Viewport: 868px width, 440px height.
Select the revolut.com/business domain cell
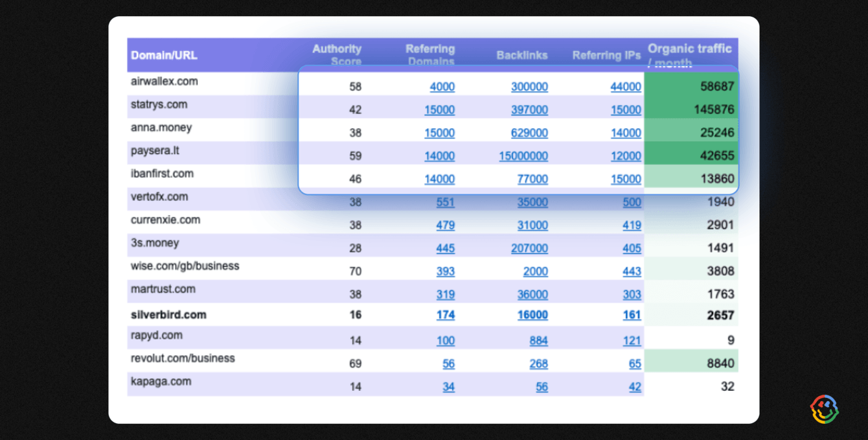tap(183, 358)
